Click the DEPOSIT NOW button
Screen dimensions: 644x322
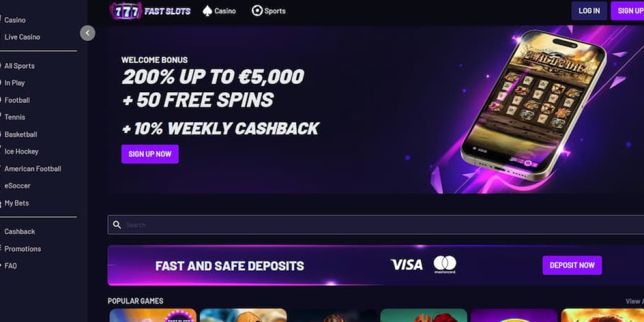pos(572,265)
